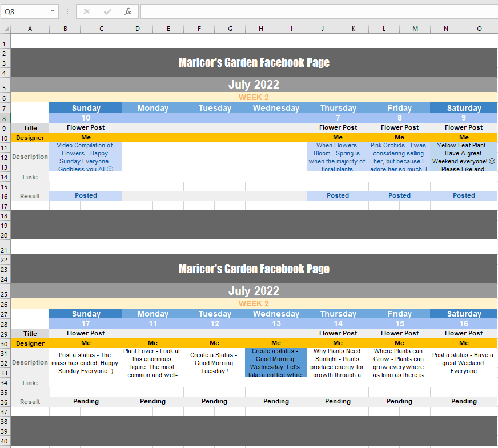Click the formula bar resize dots handle
Viewport: 498px width, 448px height.
pyautogui.click(x=67, y=12)
